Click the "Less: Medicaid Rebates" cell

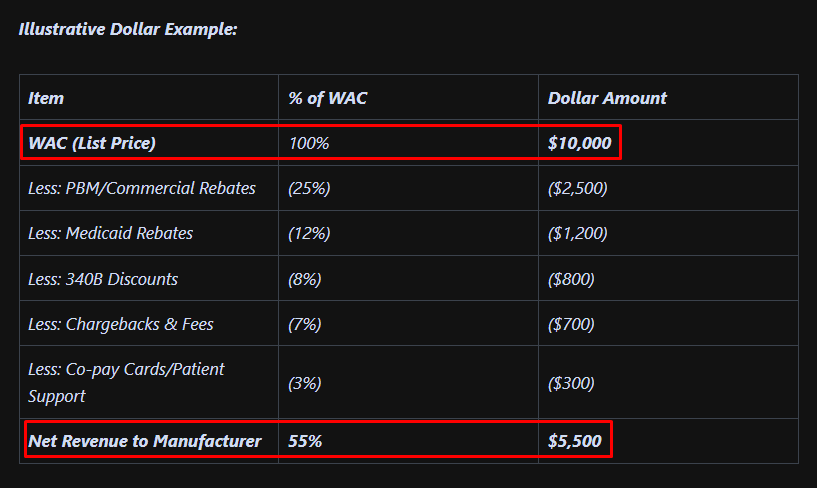click(x=111, y=233)
